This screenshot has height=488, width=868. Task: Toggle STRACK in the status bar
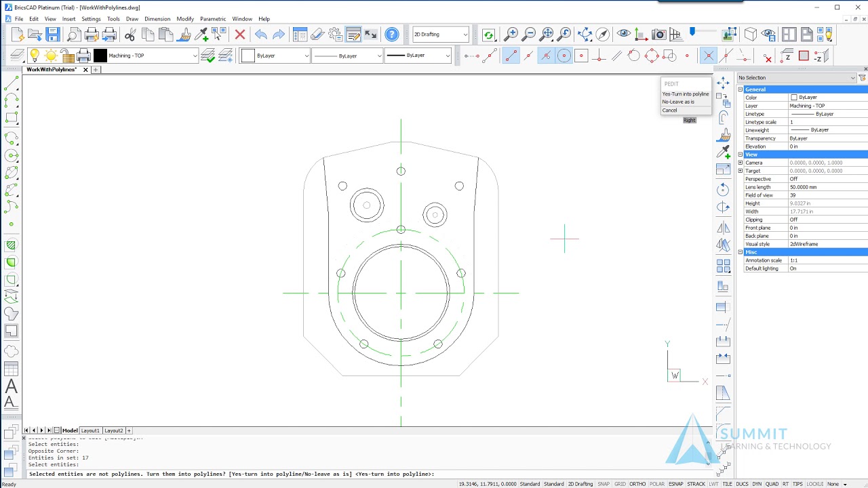coord(696,484)
